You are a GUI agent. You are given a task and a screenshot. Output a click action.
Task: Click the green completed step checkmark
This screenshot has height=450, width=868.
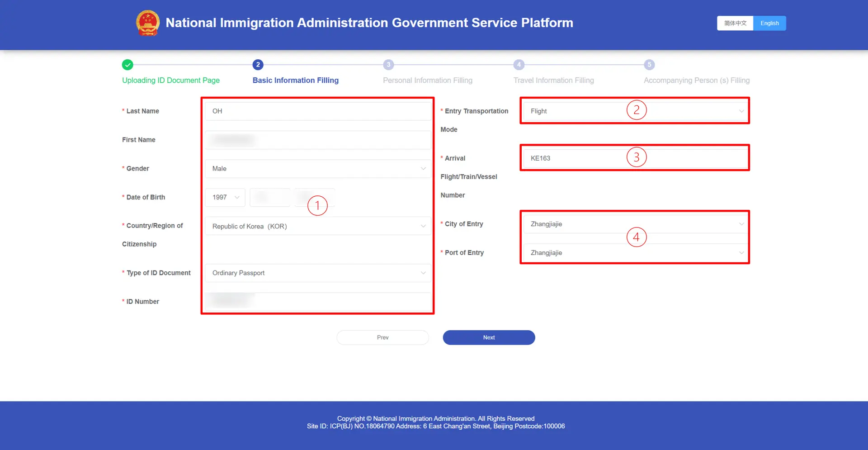pyautogui.click(x=127, y=65)
